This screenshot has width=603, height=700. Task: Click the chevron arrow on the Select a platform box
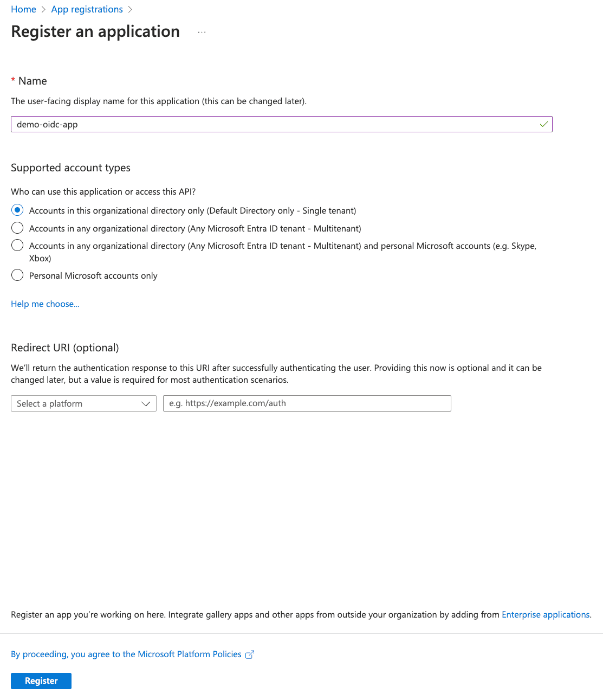pos(145,403)
